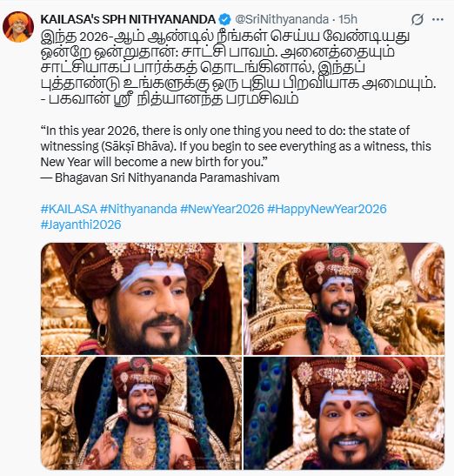Click the Grok action icon beside the timestamp
The height and width of the screenshot is (476, 454).
click(x=417, y=20)
